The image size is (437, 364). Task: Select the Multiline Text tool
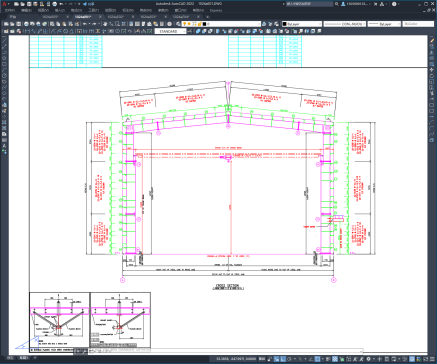[4, 146]
